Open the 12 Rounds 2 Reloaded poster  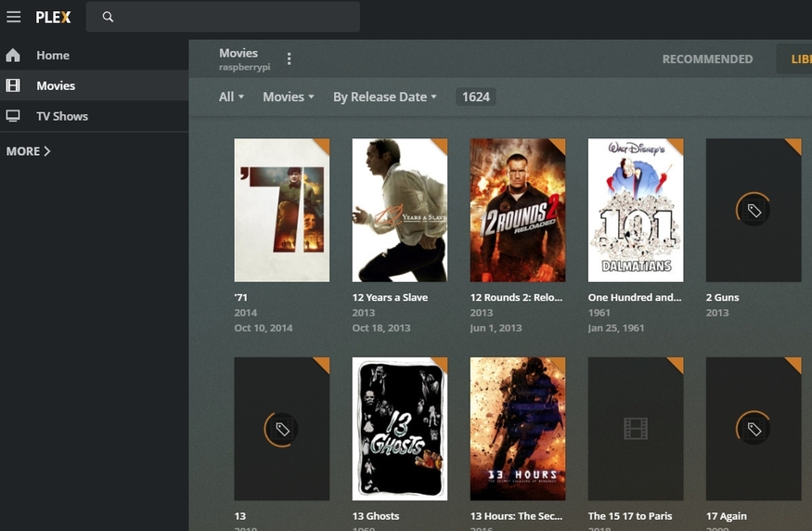click(518, 210)
